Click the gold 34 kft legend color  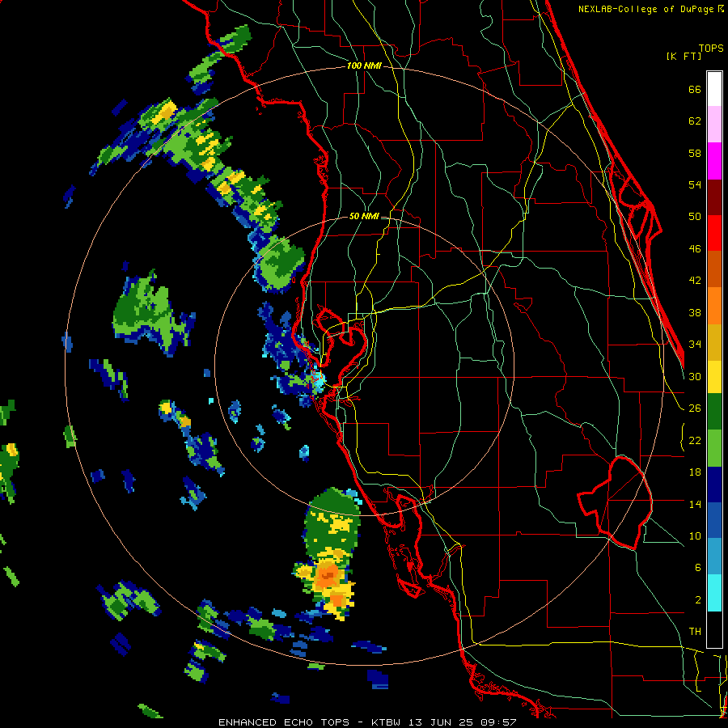[714, 342]
